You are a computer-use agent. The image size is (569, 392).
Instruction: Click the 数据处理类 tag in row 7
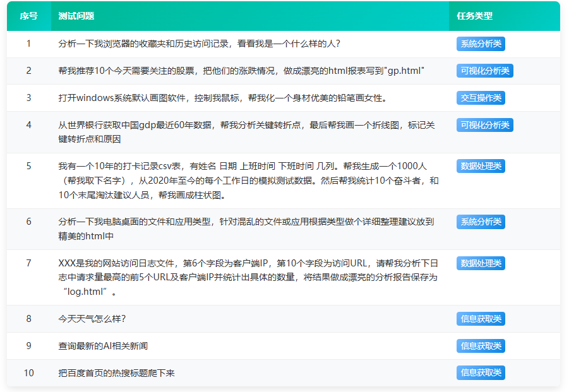[x=481, y=263]
